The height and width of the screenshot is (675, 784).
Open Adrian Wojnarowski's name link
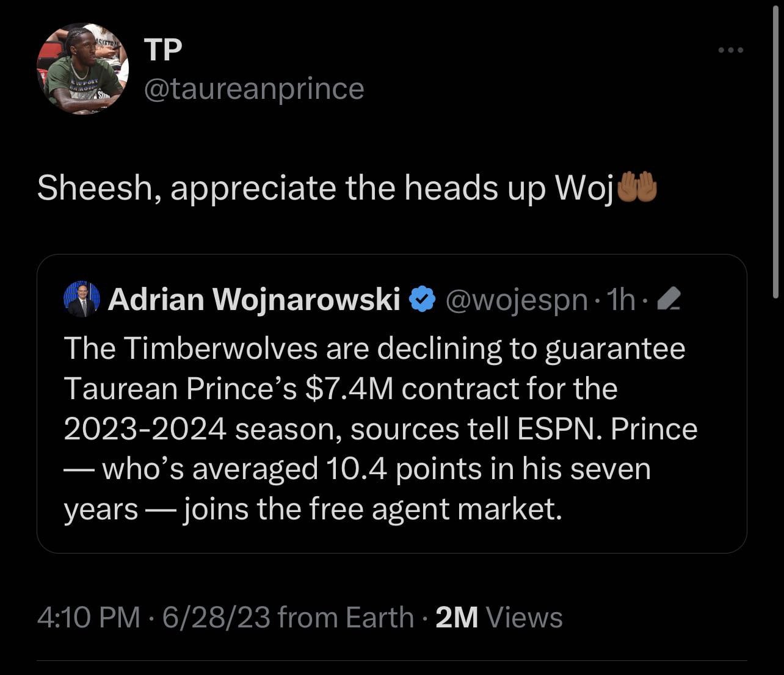coord(254,299)
